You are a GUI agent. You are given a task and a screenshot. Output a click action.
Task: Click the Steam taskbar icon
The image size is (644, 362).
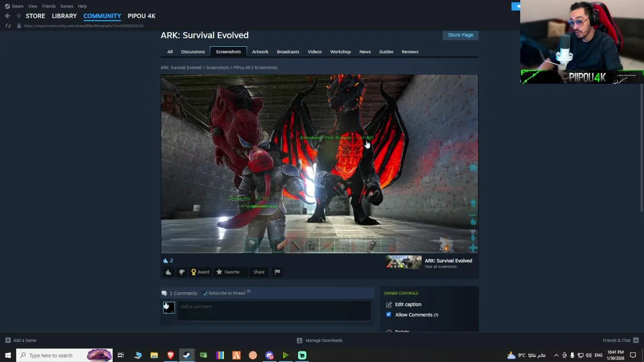click(187, 355)
